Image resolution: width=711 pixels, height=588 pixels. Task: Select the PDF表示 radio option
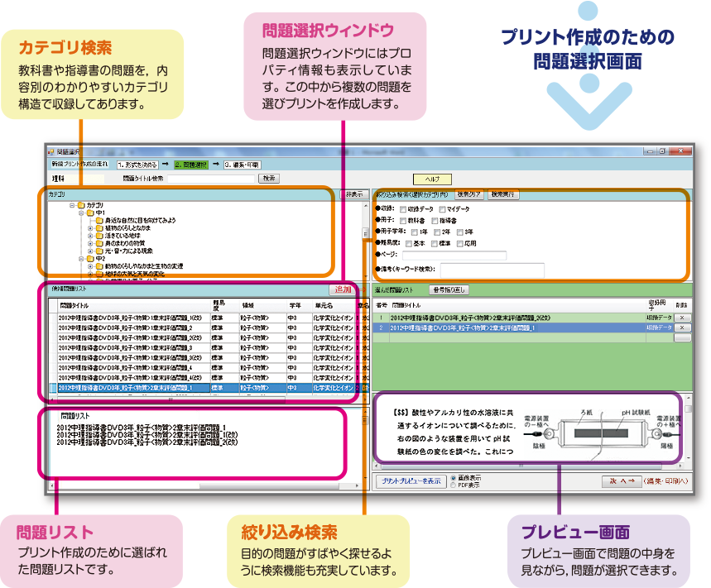452,485
